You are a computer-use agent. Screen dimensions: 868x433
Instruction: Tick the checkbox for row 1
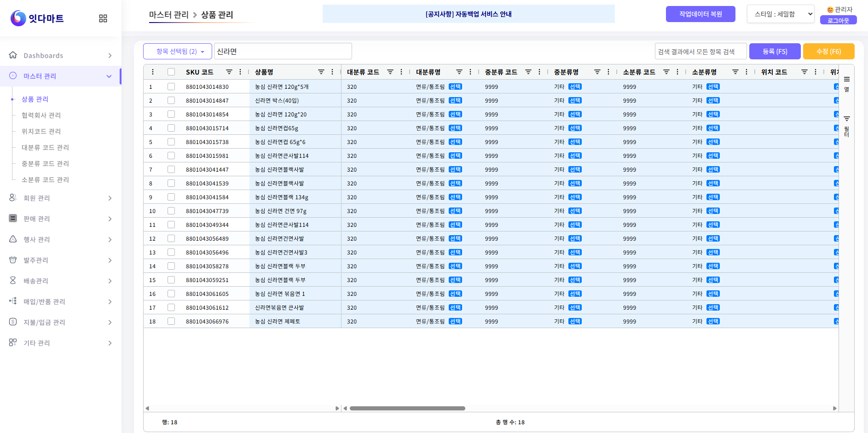pos(171,87)
